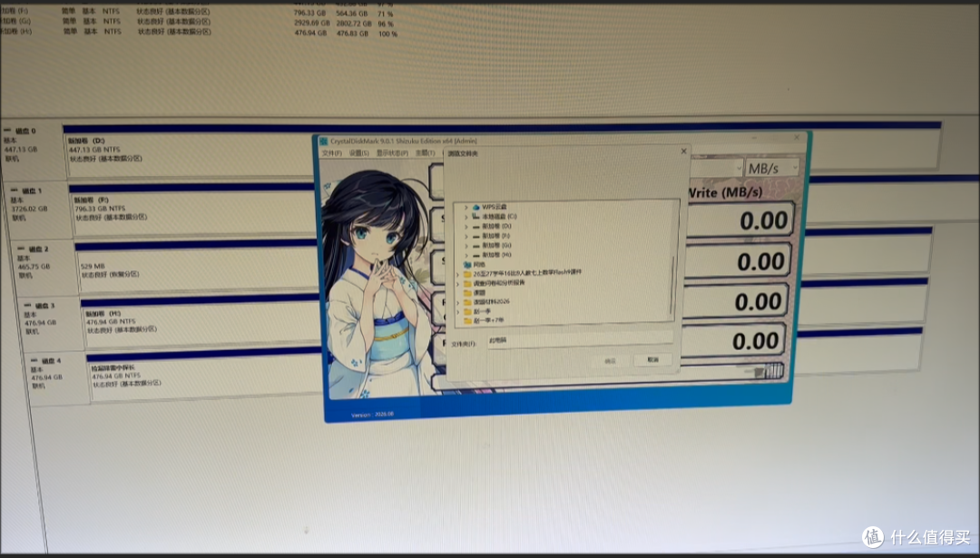Expand the 本地磁盘 (C:) tree node
This screenshot has height=558, width=980.
(x=465, y=217)
